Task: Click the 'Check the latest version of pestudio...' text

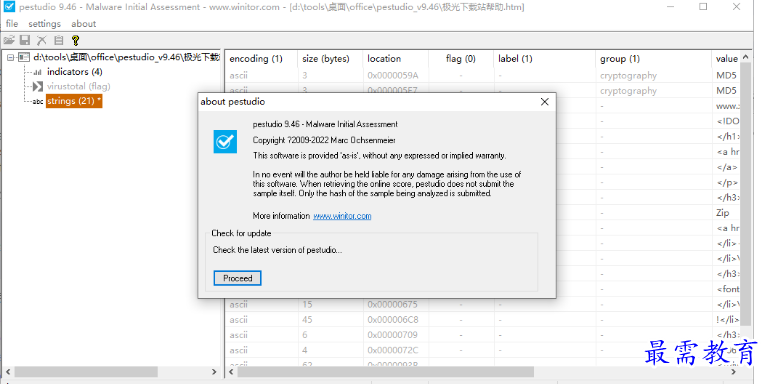Action: click(x=277, y=250)
